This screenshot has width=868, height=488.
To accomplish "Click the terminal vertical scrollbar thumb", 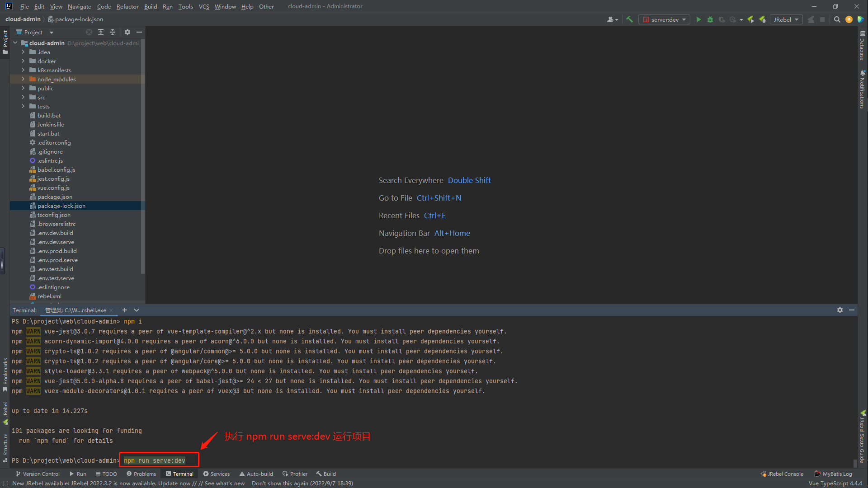I will tap(854, 463).
